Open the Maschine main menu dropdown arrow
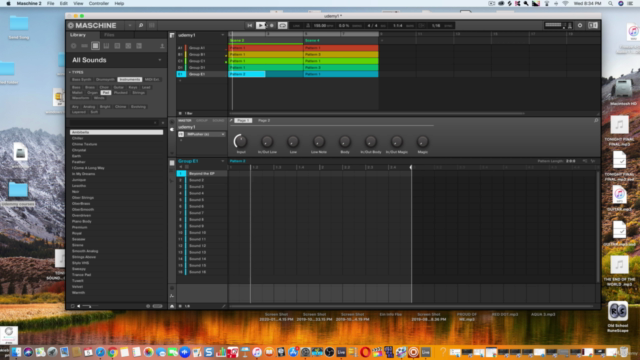This screenshot has width=640, height=360. 130,25
